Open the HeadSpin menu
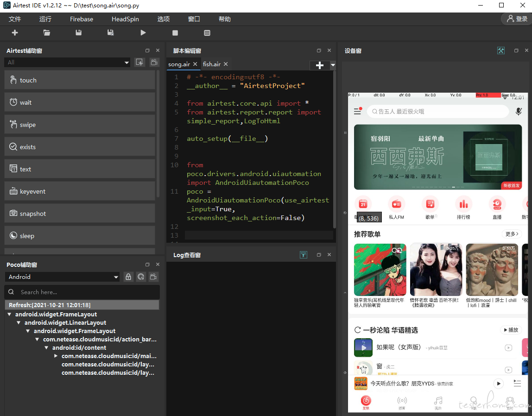532x416 pixels. [x=125, y=19]
